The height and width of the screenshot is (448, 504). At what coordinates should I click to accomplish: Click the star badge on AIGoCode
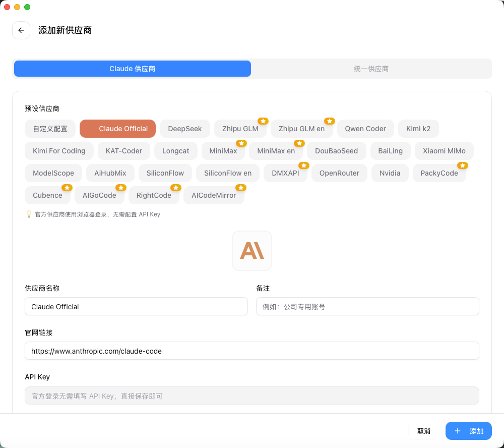point(121,188)
